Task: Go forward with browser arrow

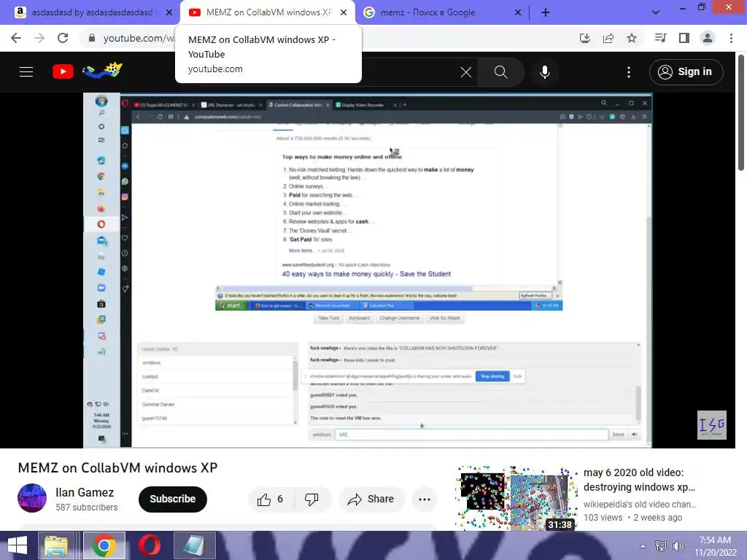Action: 39,38
